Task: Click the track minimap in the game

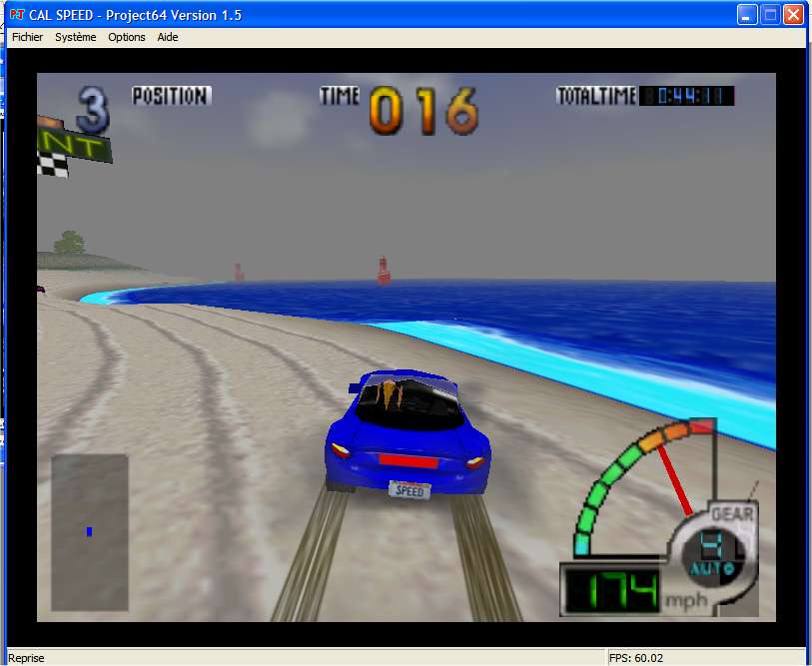Action: pyautogui.click(x=90, y=532)
